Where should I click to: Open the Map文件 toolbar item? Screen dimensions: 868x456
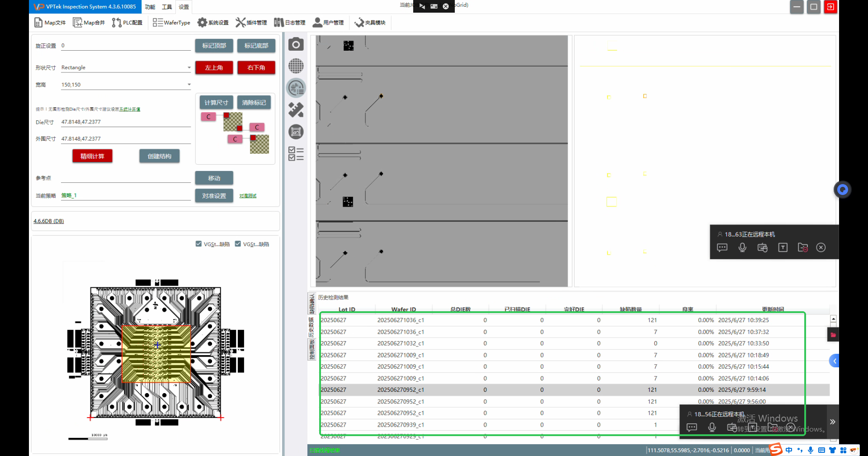coord(50,22)
